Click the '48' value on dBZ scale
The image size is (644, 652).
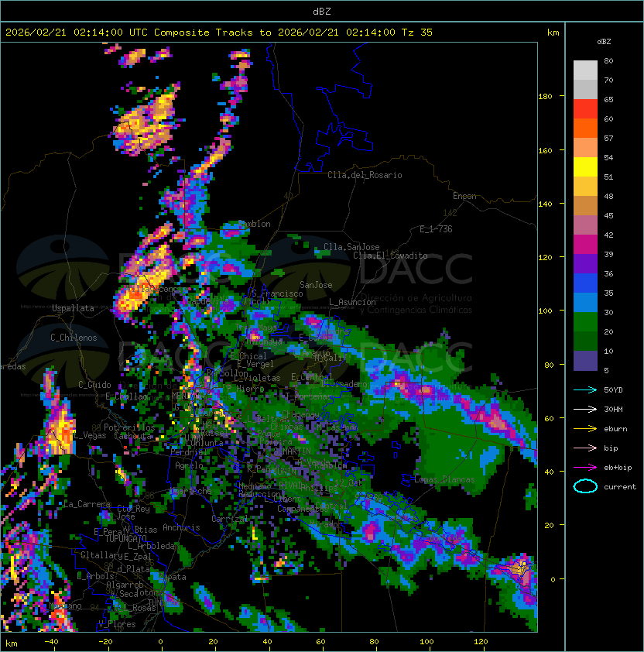pos(608,196)
